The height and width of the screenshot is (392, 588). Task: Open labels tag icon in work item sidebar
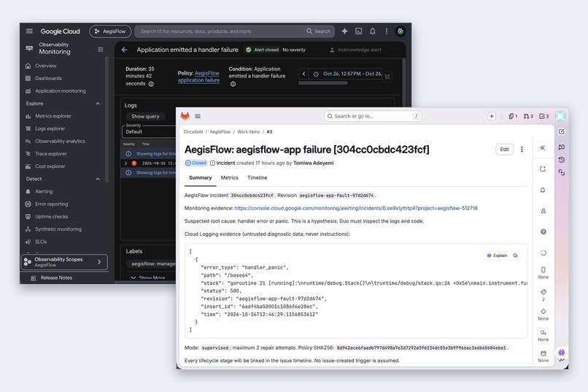[x=543, y=292]
